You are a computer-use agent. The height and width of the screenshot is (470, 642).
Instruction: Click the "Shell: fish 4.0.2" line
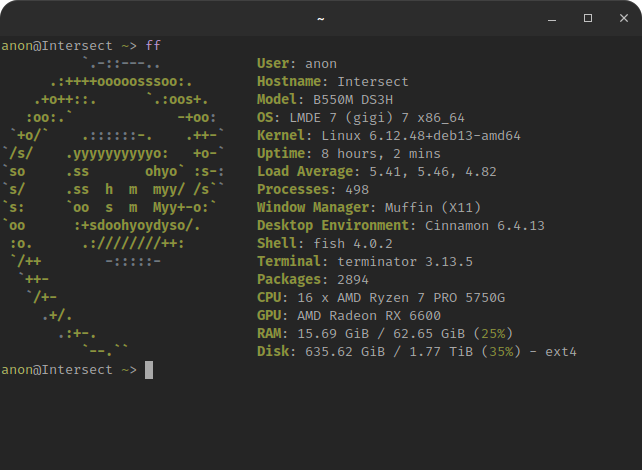(x=325, y=244)
